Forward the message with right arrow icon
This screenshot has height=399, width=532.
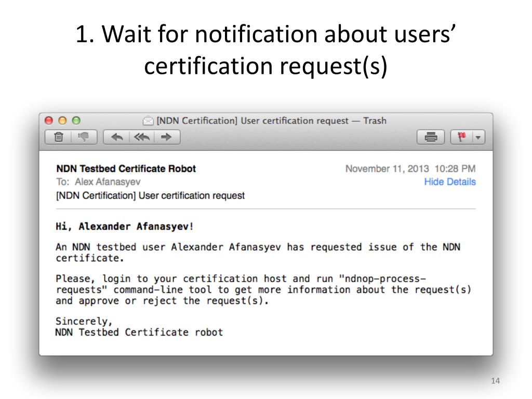167,137
